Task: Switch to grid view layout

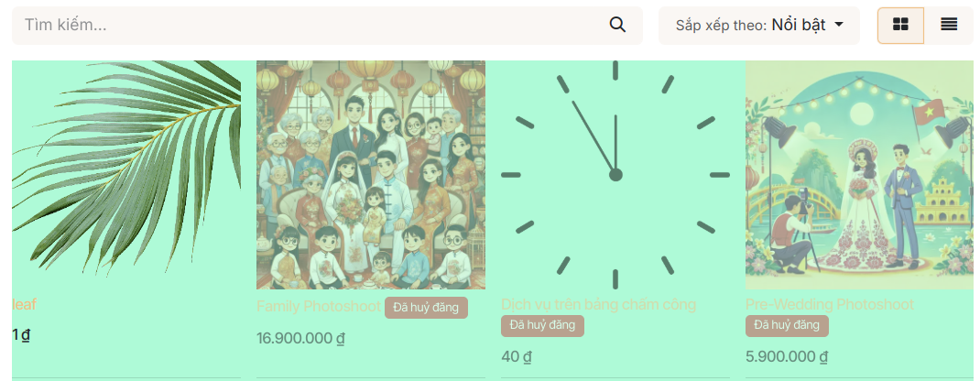Action: (x=900, y=25)
